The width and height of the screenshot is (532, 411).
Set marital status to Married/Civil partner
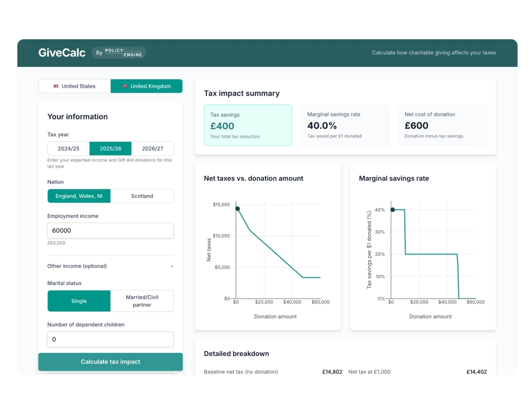tap(142, 301)
